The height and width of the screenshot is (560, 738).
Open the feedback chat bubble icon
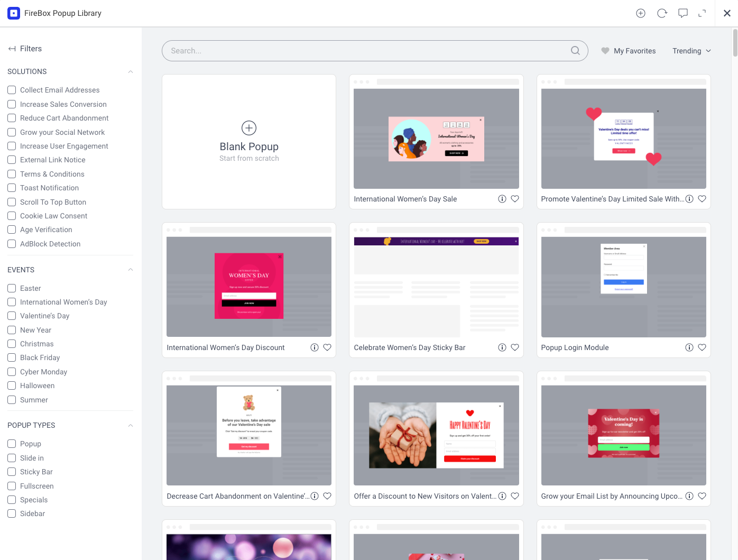pyautogui.click(x=683, y=13)
